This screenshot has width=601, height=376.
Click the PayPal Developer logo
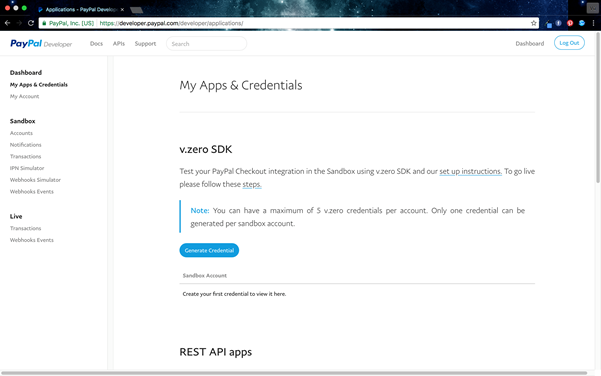[41, 44]
